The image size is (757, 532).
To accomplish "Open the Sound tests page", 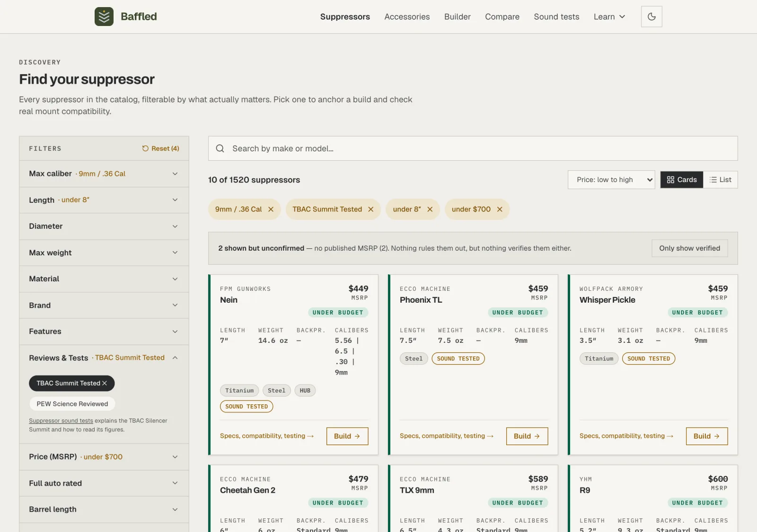I will [556, 17].
